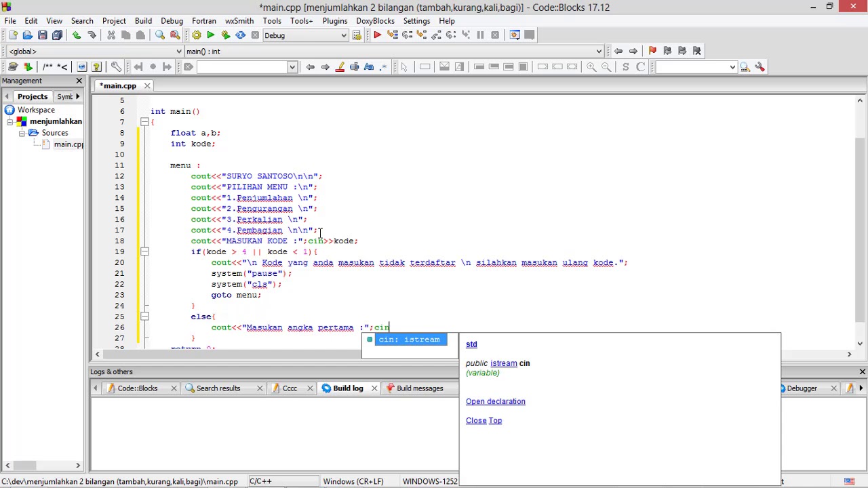This screenshot has width=868, height=488.
Task: Select the *main.cpp editor tab
Action: coord(120,85)
